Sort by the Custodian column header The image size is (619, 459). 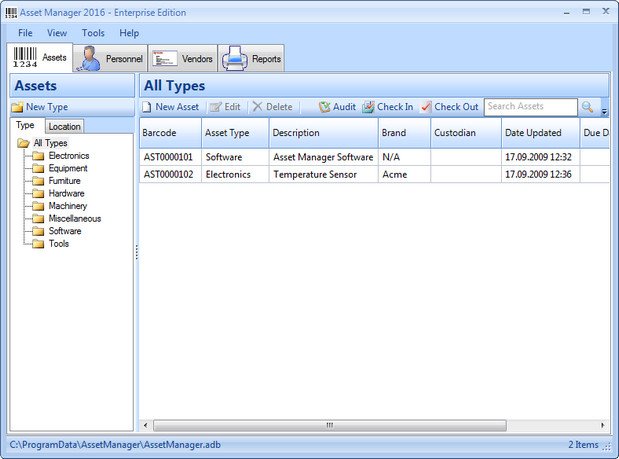(466, 133)
